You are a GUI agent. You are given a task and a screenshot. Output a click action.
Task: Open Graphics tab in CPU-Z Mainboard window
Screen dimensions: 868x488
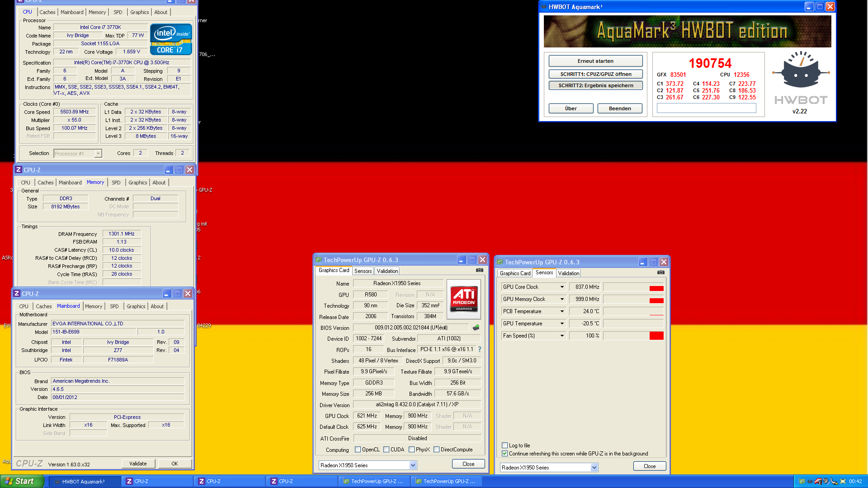tap(136, 306)
